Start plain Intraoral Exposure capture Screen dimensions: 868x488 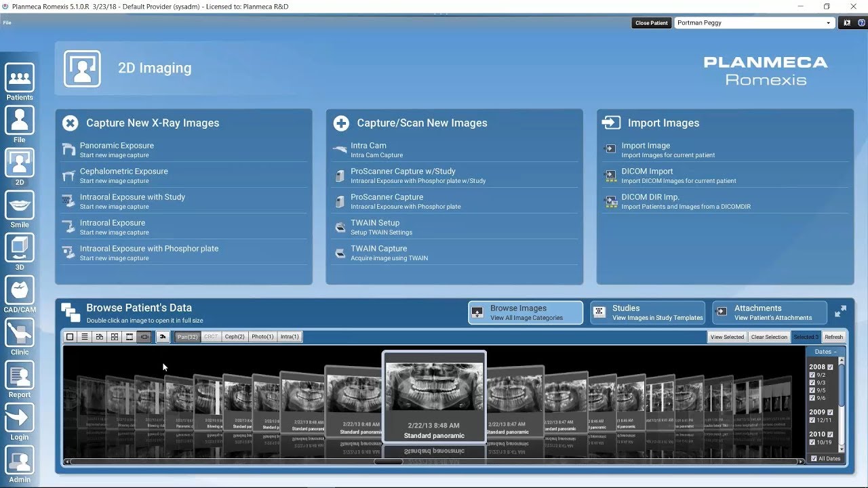click(183, 227)
